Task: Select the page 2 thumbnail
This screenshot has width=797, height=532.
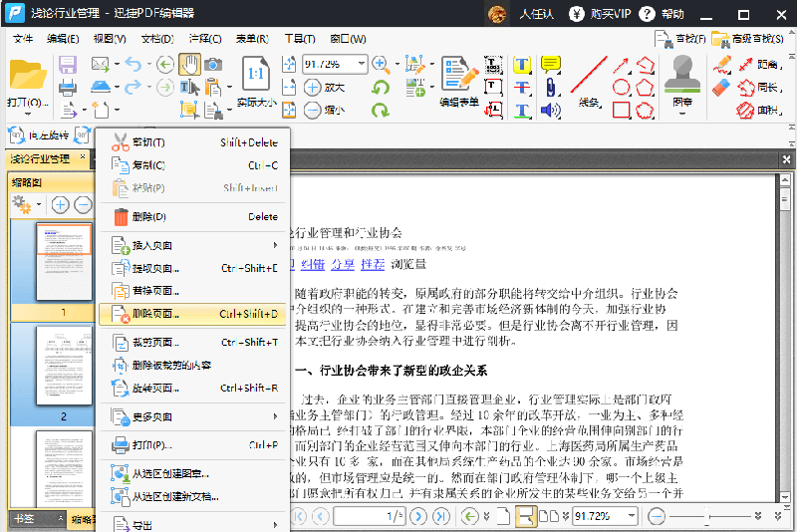Action: pos(64,363)
